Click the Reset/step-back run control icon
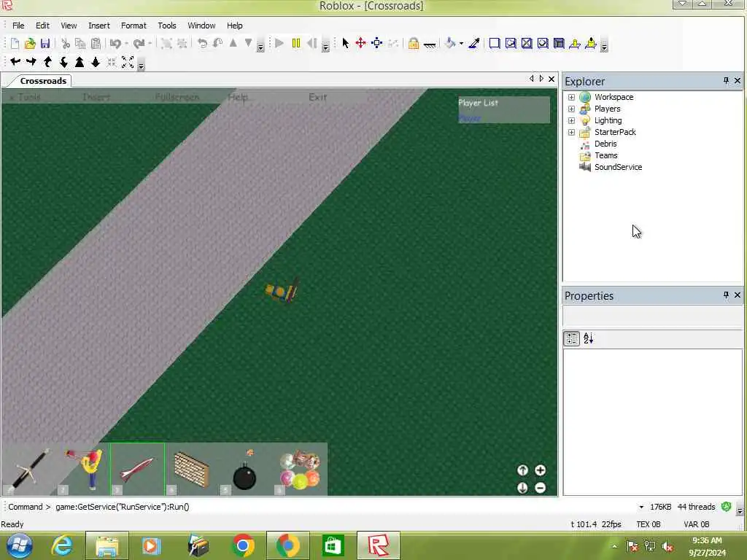 (311, 44)
